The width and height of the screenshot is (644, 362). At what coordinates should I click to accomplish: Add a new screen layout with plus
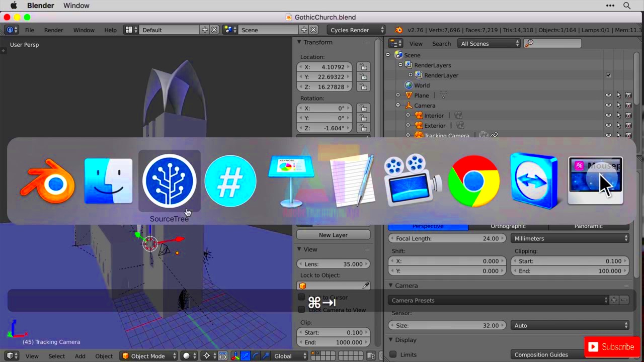point(205,30)
